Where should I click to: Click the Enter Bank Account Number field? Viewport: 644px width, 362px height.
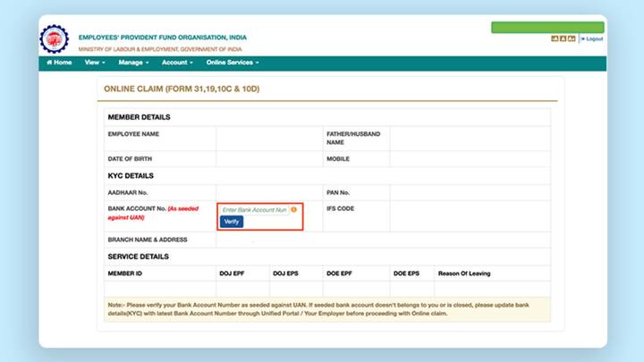(x=254, y=209)
